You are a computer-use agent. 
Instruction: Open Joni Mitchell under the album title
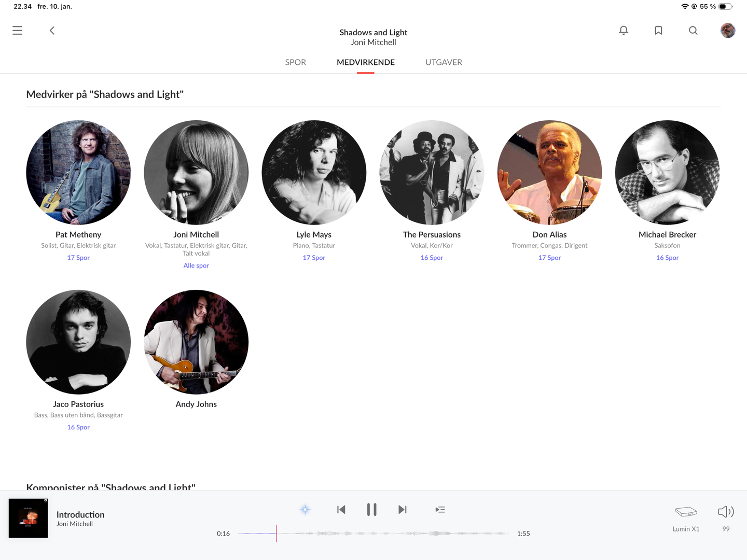374,43
